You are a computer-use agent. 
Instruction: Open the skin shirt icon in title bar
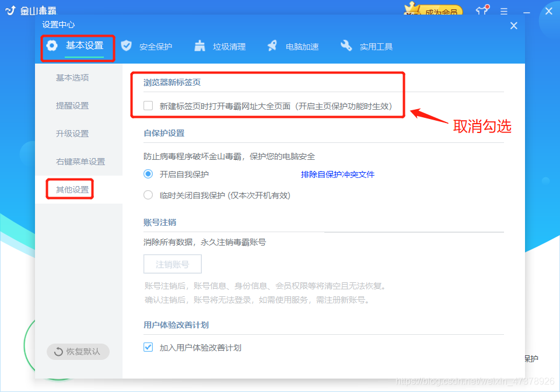click(x=482, y=10)
